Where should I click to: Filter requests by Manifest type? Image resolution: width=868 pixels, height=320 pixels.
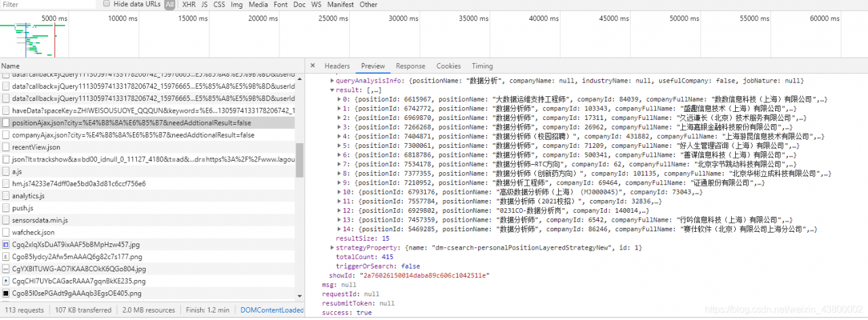click(x=340, y=4)
